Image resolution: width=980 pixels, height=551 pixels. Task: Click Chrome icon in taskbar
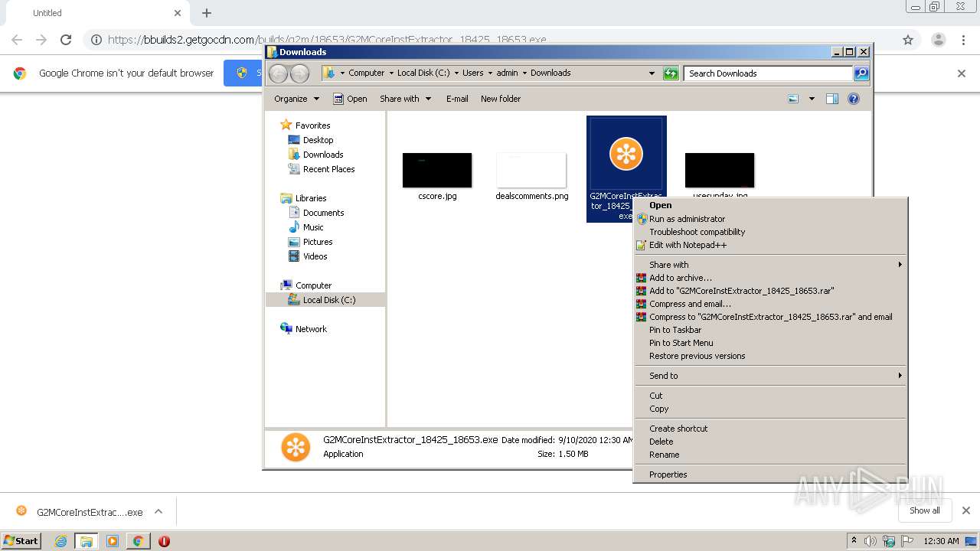[138, 541]
